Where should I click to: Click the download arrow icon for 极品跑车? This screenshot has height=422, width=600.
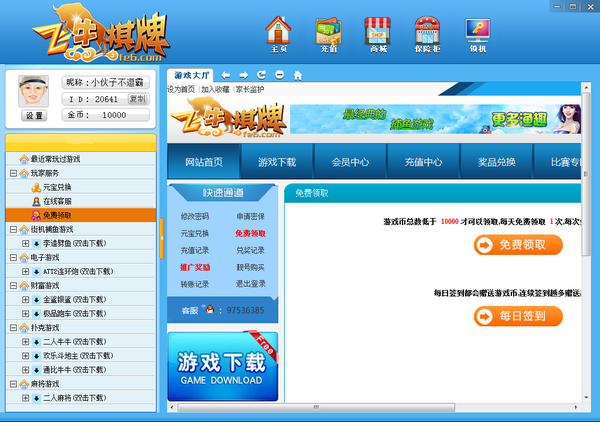pos(37,314)
